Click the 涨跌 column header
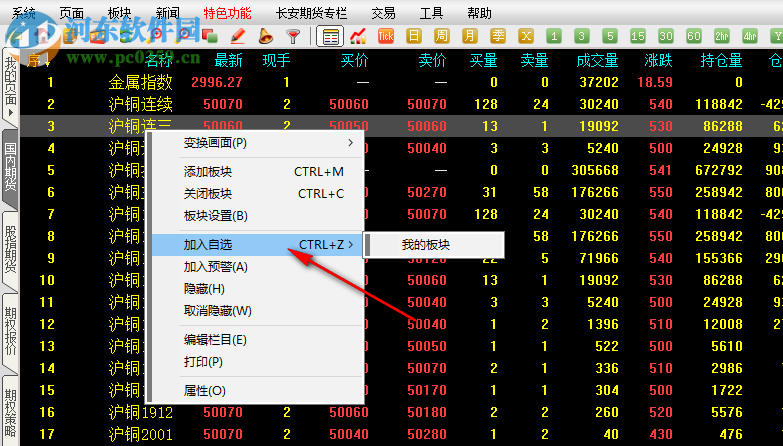783x446 pixels. [x=658, y=60]
